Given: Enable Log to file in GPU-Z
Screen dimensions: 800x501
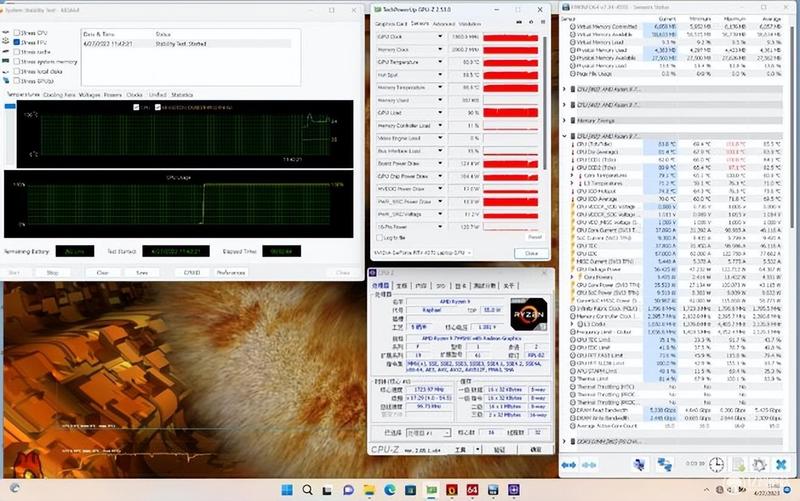Looking at the screenshot, I should point(379,238).
